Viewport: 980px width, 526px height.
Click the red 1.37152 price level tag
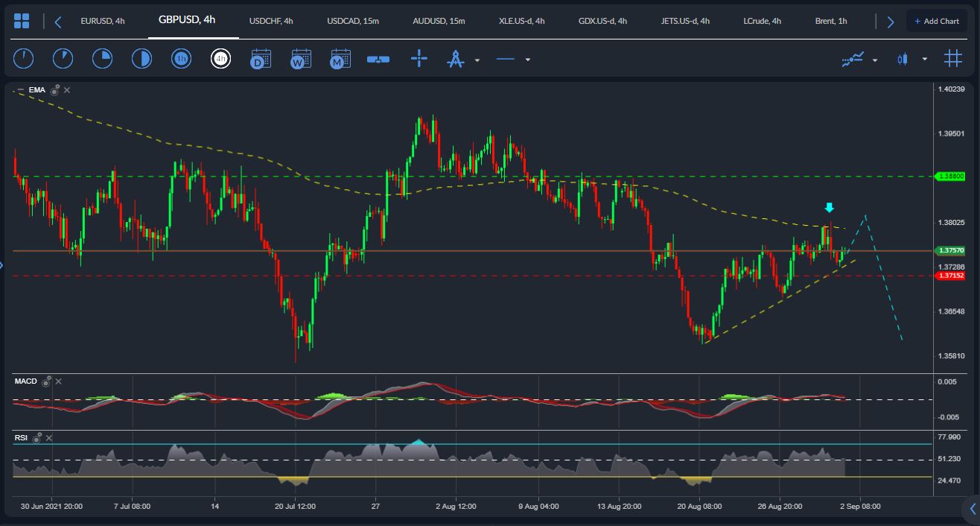tap(952, 275)
